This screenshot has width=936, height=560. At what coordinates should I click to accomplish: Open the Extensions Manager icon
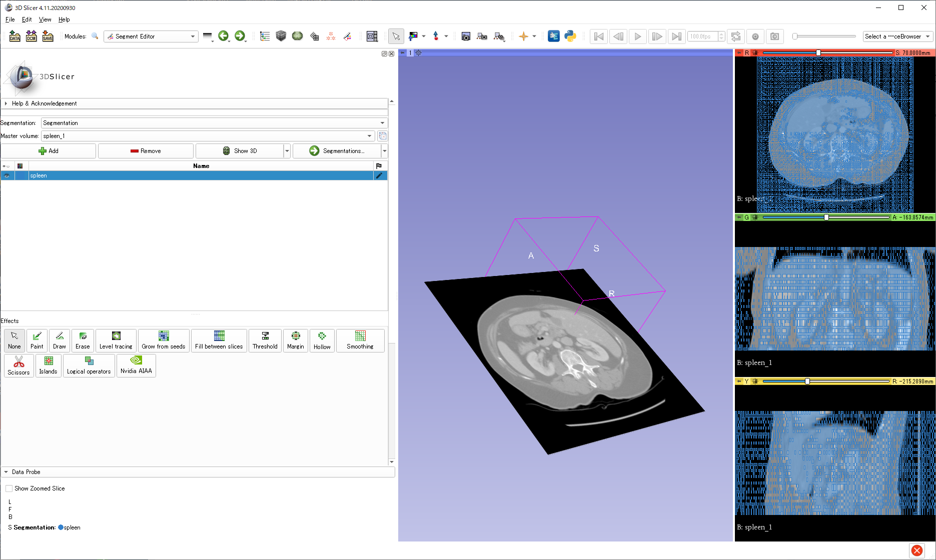(x=554, y=36)
